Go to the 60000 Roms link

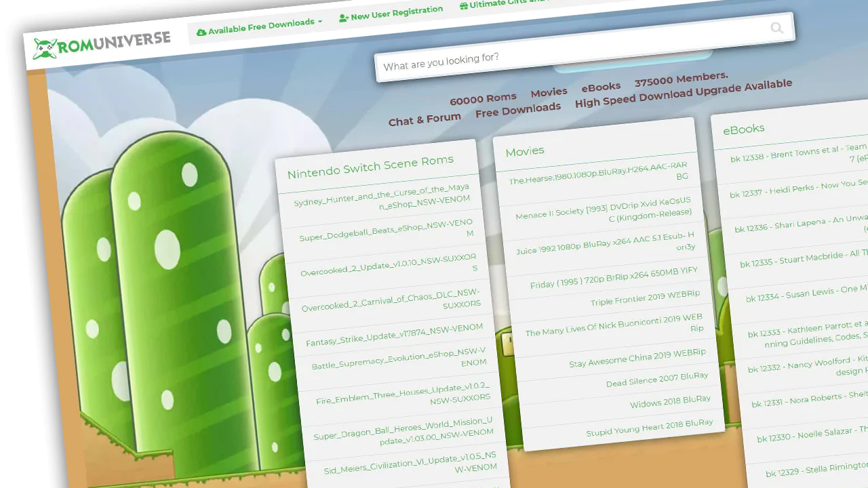[x=483, y=98]
